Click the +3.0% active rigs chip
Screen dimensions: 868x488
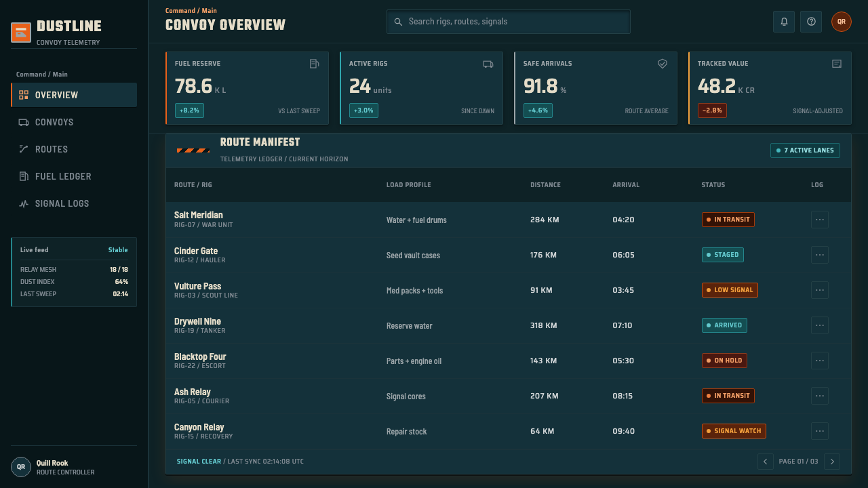[363, 110]
